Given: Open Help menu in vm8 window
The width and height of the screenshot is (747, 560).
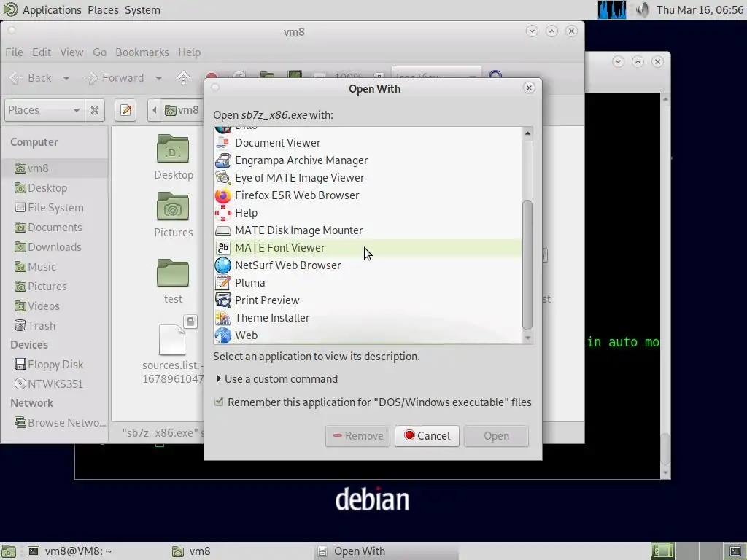Looking at the screenshot, I should pos(189,52).
